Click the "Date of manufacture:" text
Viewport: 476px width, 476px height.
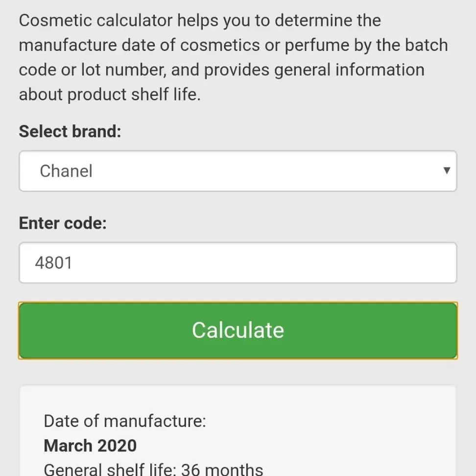(x=125, y=421)
